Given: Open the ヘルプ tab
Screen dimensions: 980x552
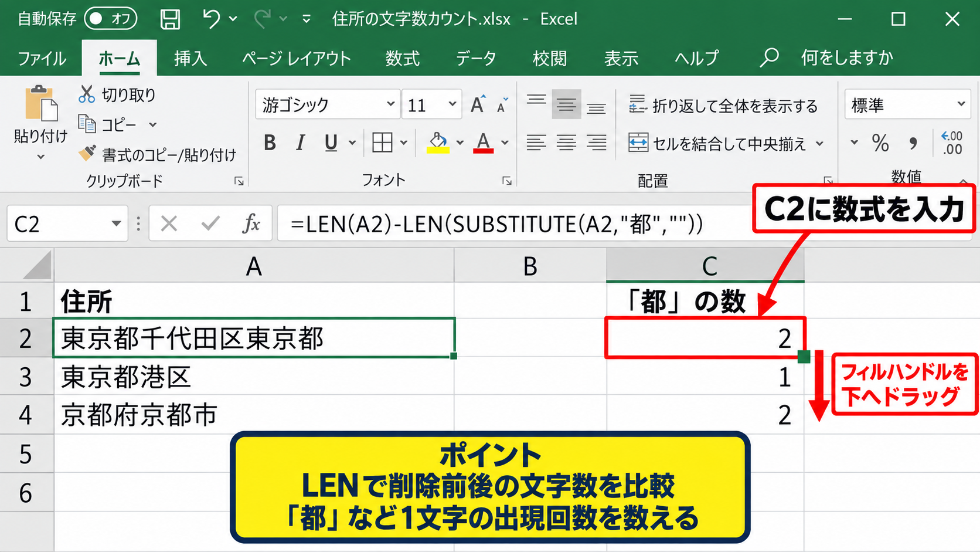Looking at the screenshot, I should 697,58.
